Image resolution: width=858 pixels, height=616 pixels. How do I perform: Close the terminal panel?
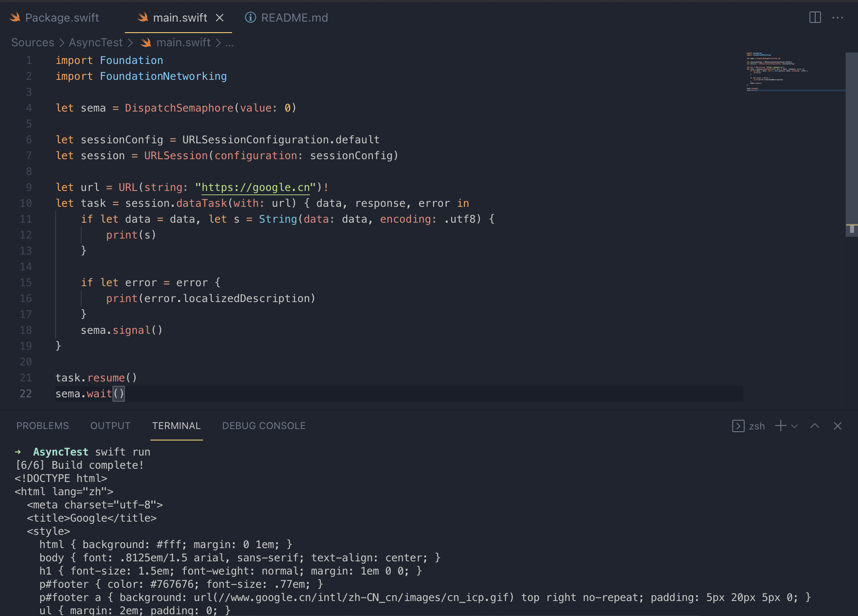(837, 426)
